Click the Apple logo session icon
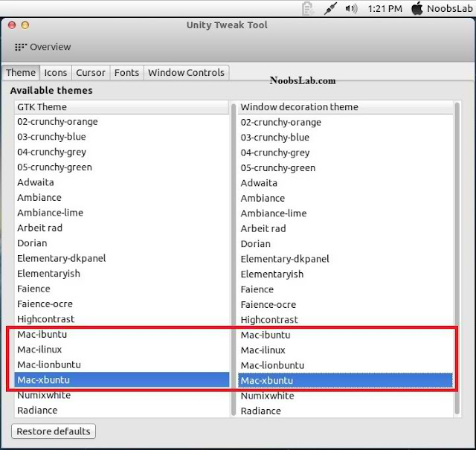Screen dimensions: 476x450 point(417,8)
